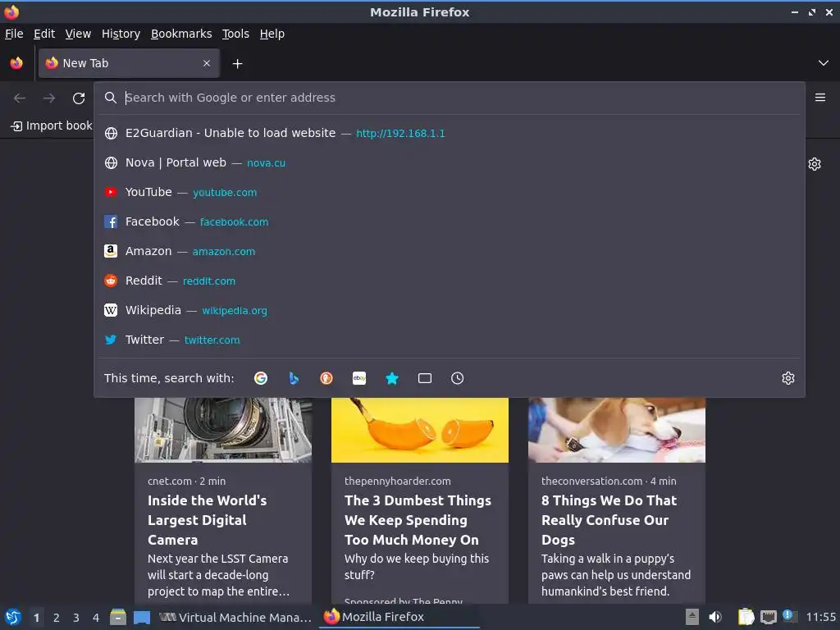Image resolution: width=840 pixels, height=630 pixels.
Task: Search history using the clock icon
Action: (x=458, y=378)
